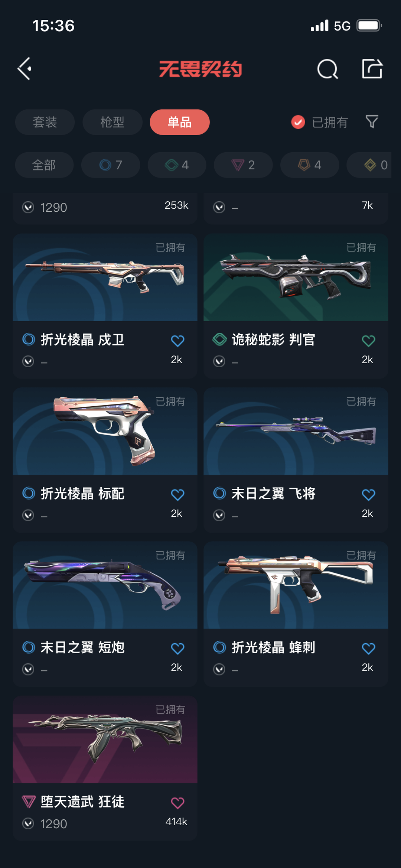The height and width of the screenshot is (868, 401).
Task: Open 折光棱晶 标配 pistol thumbnail
Action: pos(105,431)
